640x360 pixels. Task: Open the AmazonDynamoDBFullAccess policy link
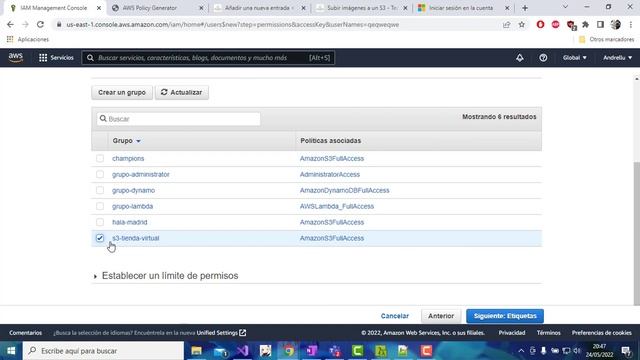(344, 190)
